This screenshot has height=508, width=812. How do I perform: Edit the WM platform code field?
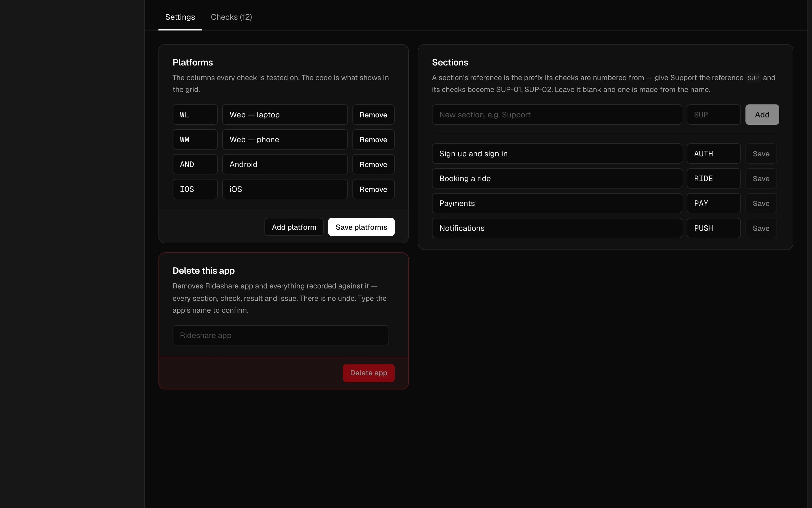coord(195,139)
